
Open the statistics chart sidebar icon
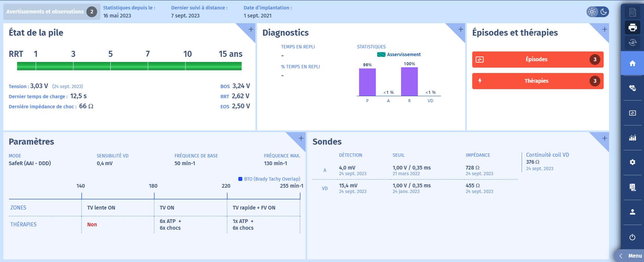point(632,138)
